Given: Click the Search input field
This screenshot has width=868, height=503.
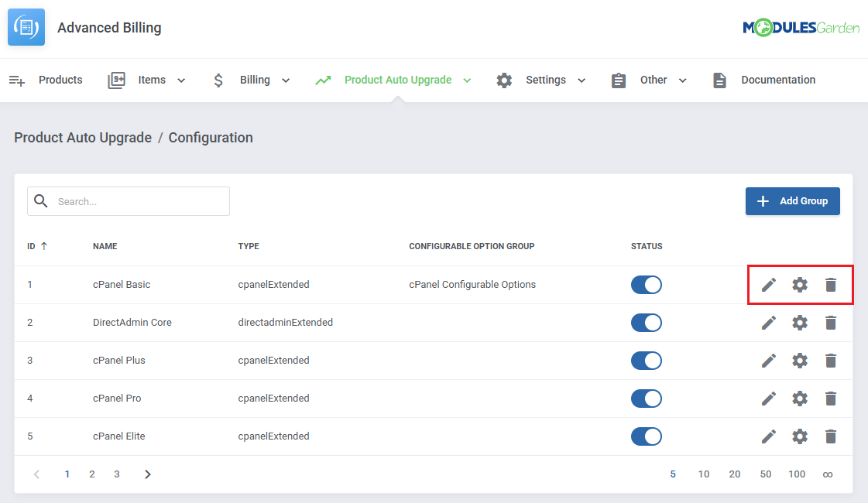Looking at the screenshot, I should coord(129,201).
